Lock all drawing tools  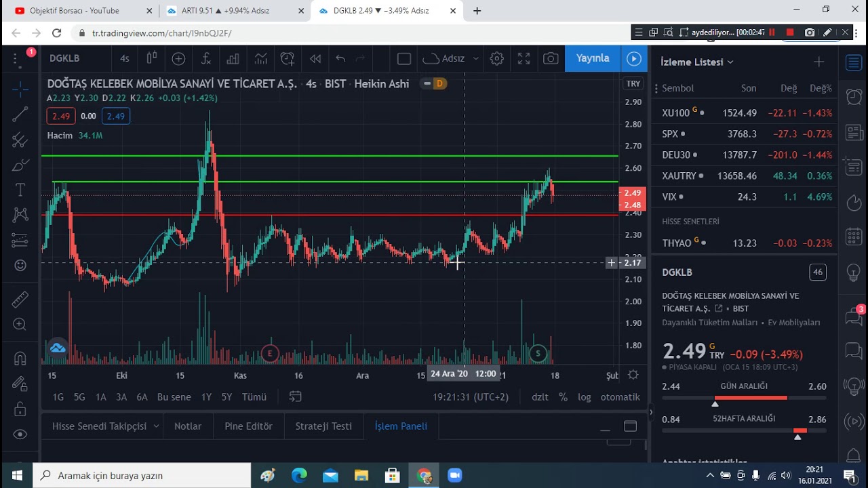click(20, 409)
